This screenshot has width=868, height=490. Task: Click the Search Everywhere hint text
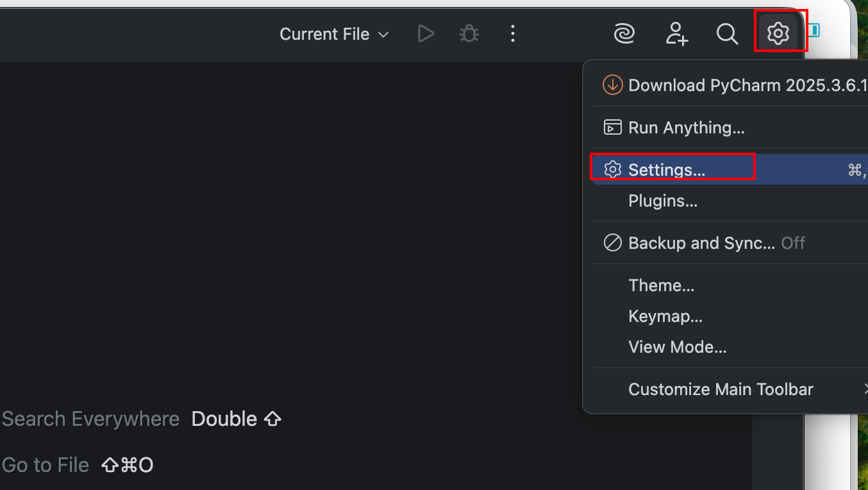coord(90,419)
